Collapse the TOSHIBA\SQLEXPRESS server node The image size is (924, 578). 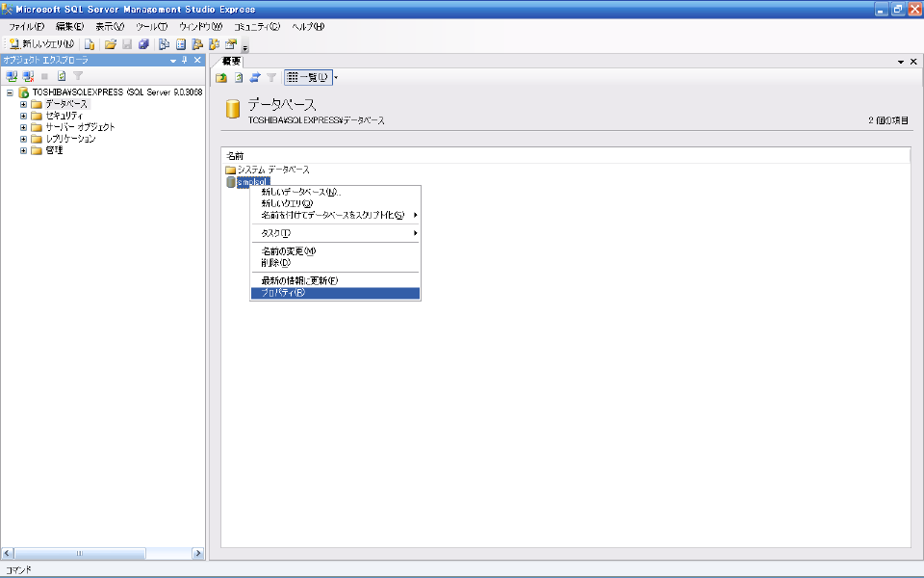[10, 92]
